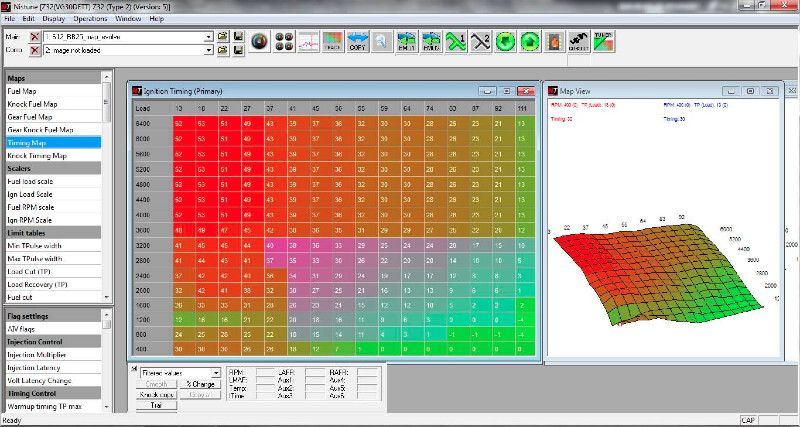
Task: Select Fuel cut entry
Action: pyautogui.click(x=53, y=297)
